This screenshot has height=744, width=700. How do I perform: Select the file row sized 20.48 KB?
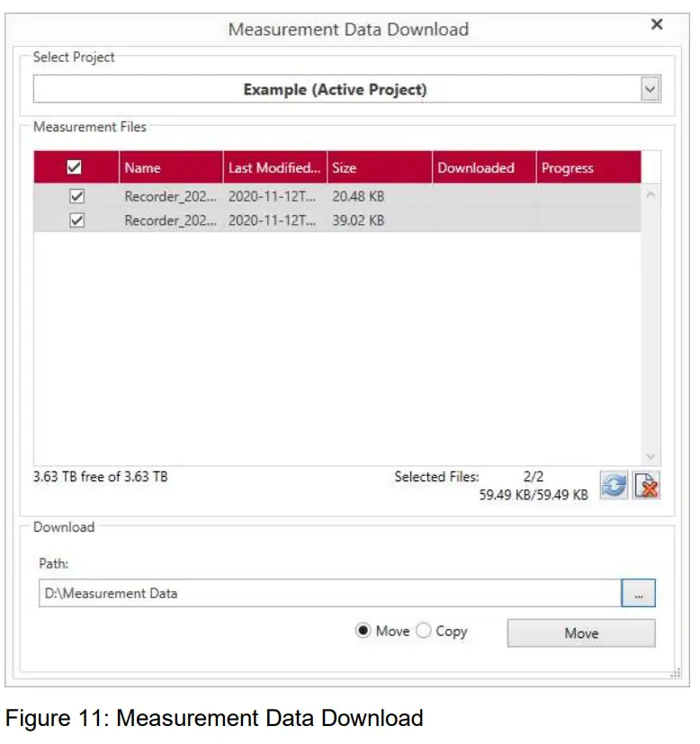pyautogui.click(x=337, y=196)
